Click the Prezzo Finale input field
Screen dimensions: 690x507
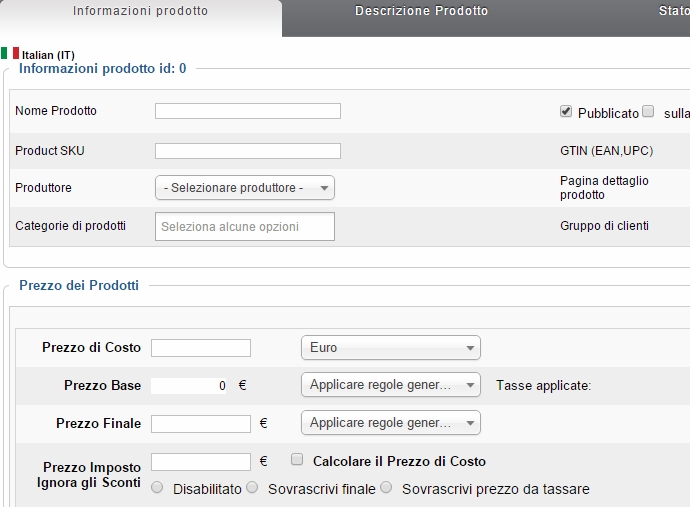(200, 424)
